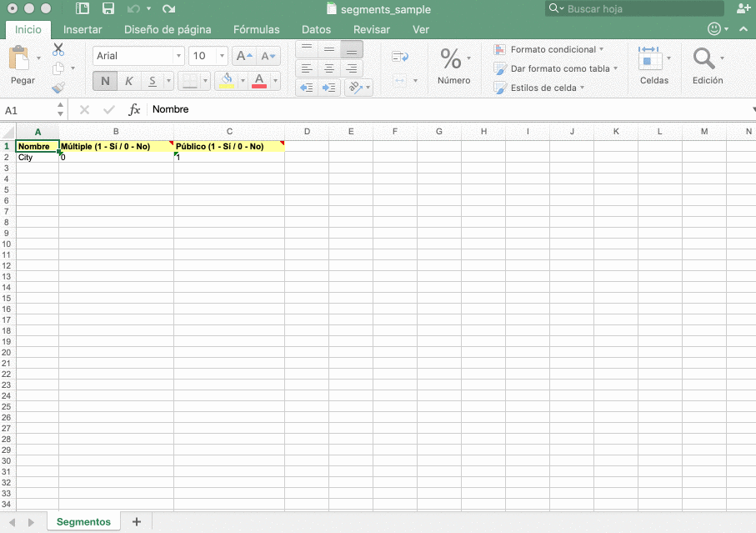Click the Undo arrow icon
The width and height of the screenshot is (756, 533).
click(x=133, y=8)
